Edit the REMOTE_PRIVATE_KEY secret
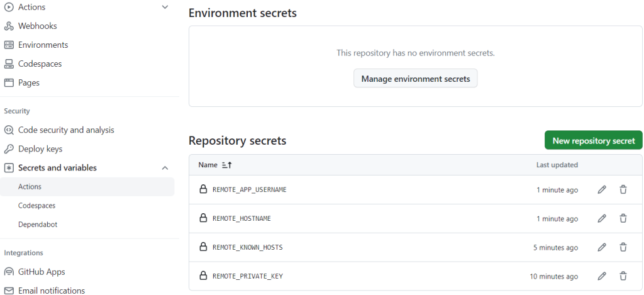The image size is (644, 295). [602, 276]
